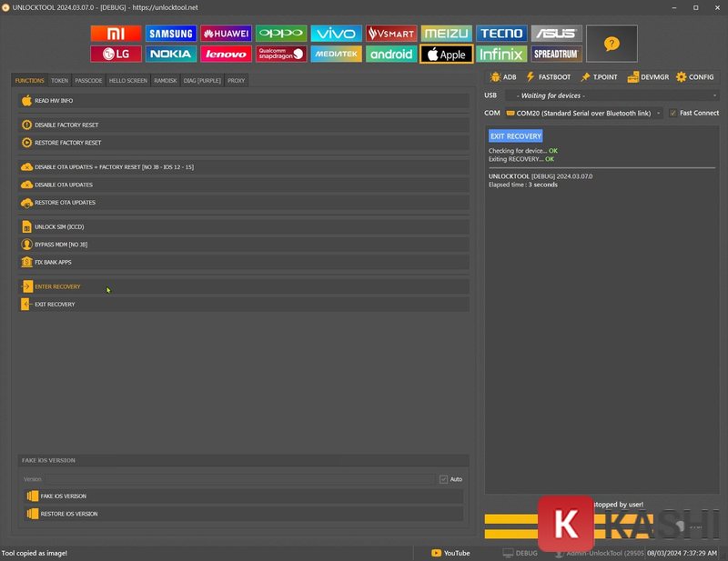Screen dimensions: 728x561
Task: Select the Xiaomi brand logo
Action: click(x=116, y=34)
